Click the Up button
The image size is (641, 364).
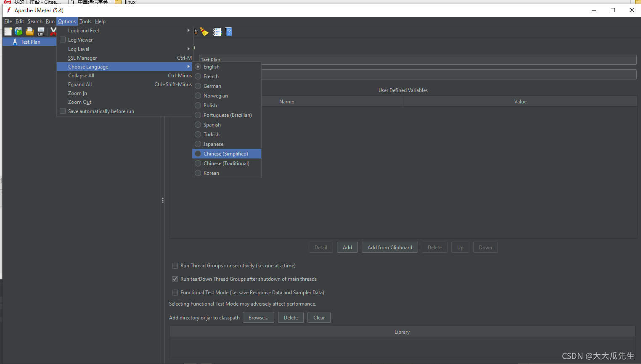click(x=461, y=248)
